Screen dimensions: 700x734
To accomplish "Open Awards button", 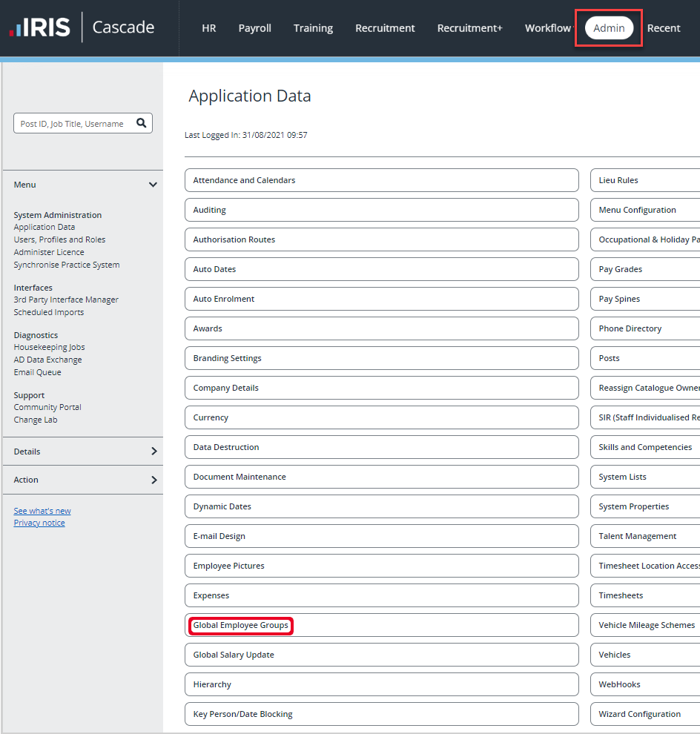I will click(382, 328).
